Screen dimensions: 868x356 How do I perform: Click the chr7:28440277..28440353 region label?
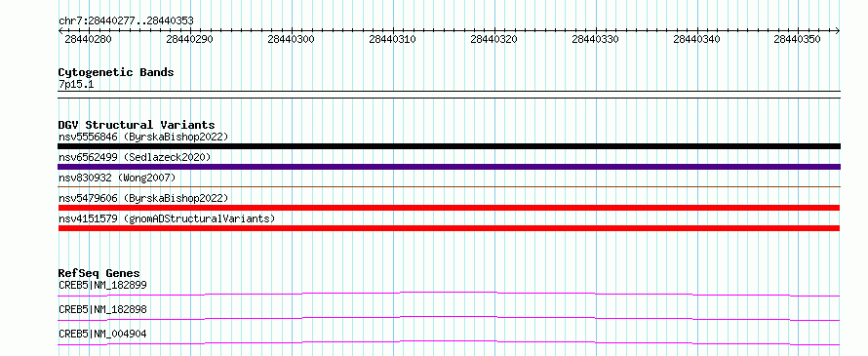point(126,21)
